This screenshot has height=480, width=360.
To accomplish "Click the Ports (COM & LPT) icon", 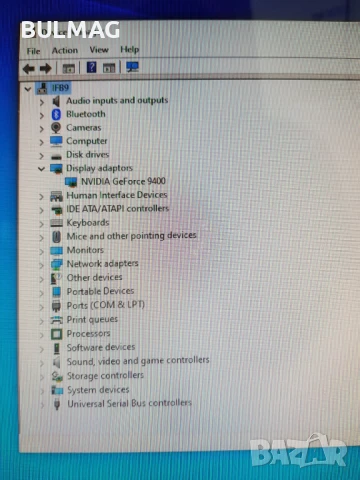I will (56, 306).
